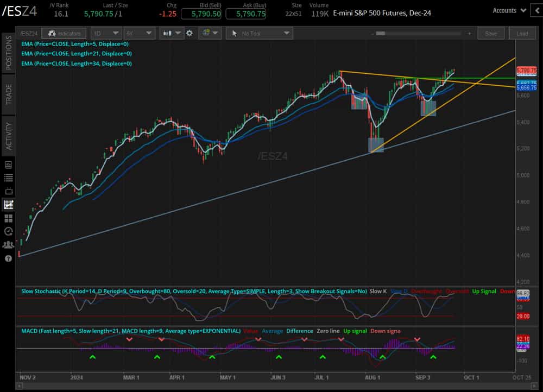Select the chart view sidebar icon
This screenshot has height=392, width=543.
(x=8, y=205)
